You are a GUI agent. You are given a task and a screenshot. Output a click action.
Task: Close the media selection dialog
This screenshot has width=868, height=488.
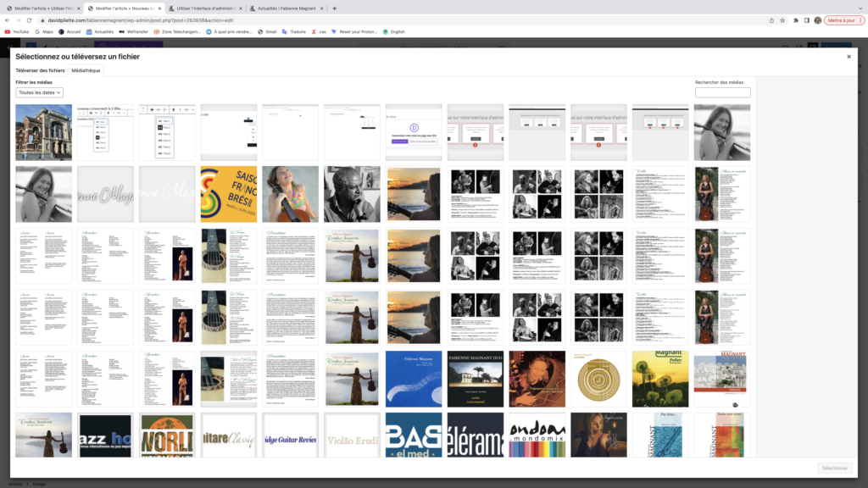pos(849,57)
